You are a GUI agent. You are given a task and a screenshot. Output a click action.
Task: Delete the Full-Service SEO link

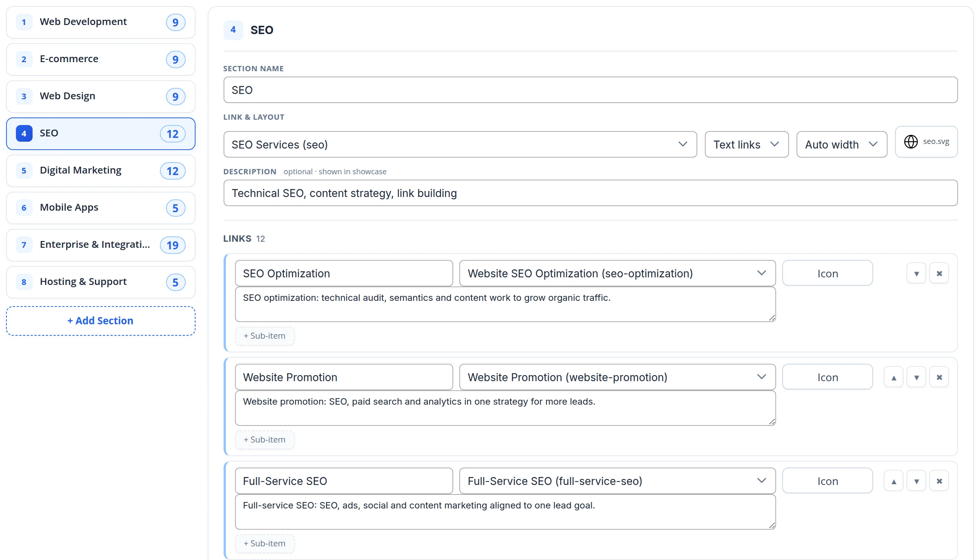tap(939, 481)
